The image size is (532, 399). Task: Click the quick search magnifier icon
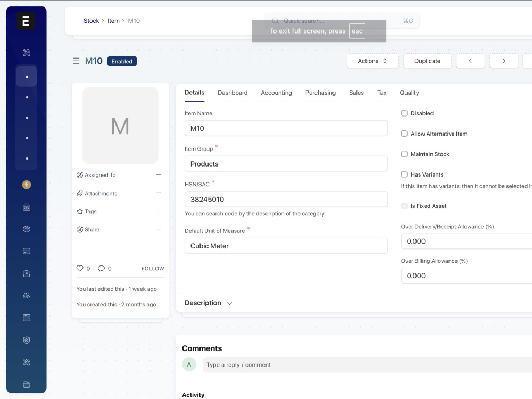[276, 21]
